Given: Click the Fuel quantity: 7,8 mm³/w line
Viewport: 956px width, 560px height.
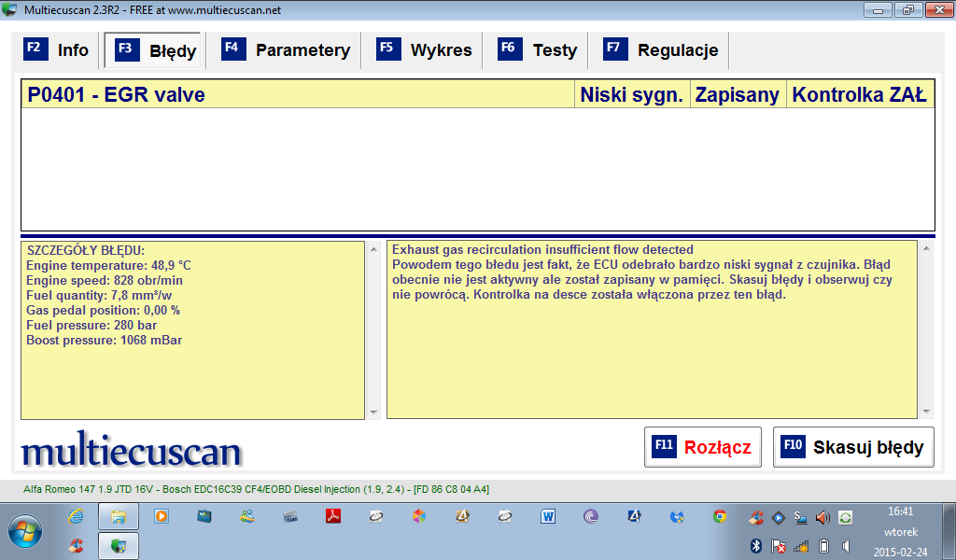Looking at the screenshot, I should click(99, 296).
